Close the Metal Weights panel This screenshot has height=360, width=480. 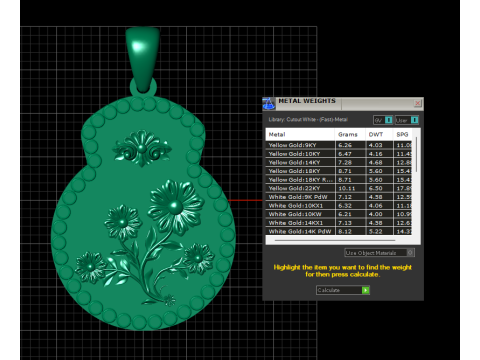coord(418,103)
